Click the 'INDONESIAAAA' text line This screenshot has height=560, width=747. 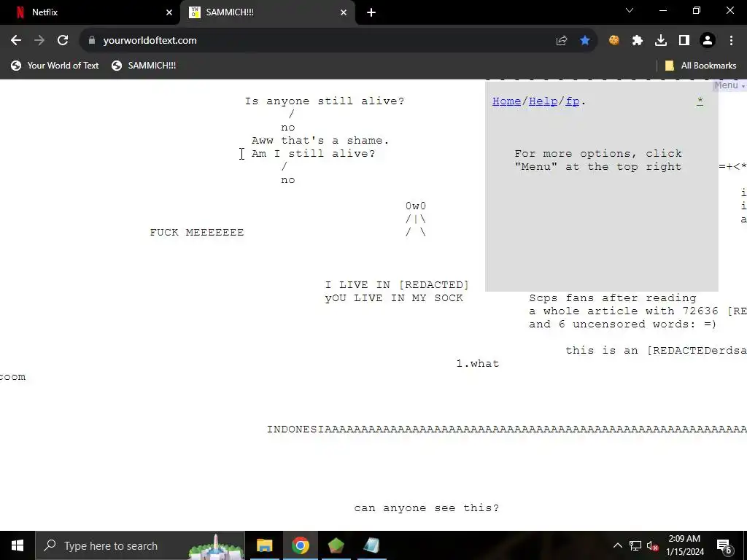506,429
